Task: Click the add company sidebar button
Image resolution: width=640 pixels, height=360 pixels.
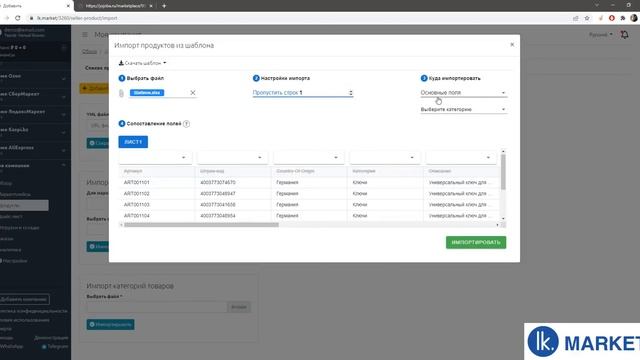Action: 24,299
